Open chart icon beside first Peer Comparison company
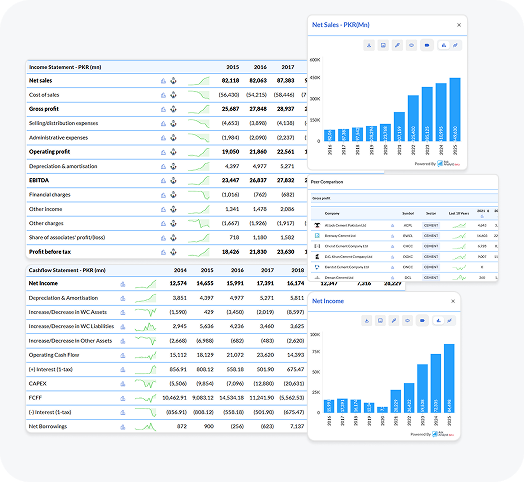 point(392,226)
